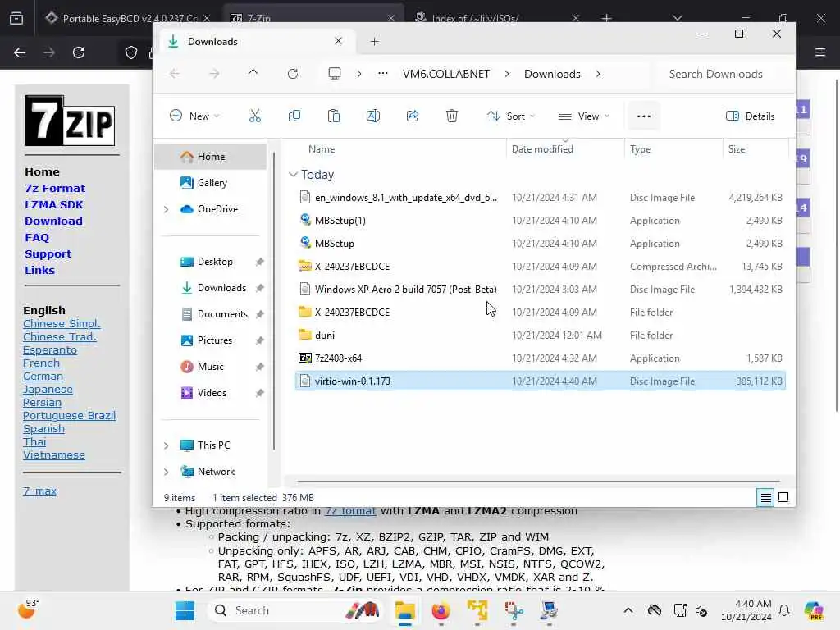This screenshot has width=840, height=630.
Task: Click the PC monitor icon in address bar
Action: pyautogui.click(x=335, y=73)
